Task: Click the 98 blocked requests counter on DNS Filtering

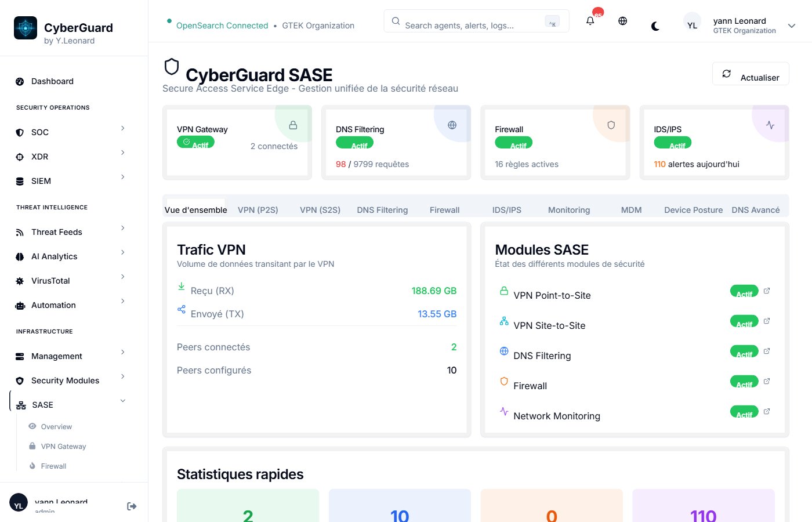Action: [341, 164]
